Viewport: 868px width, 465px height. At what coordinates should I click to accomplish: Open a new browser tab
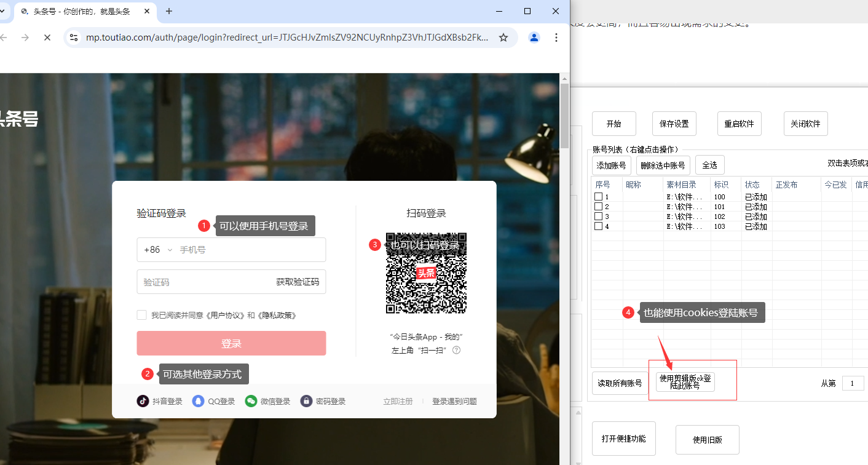[x=169, y=11]
